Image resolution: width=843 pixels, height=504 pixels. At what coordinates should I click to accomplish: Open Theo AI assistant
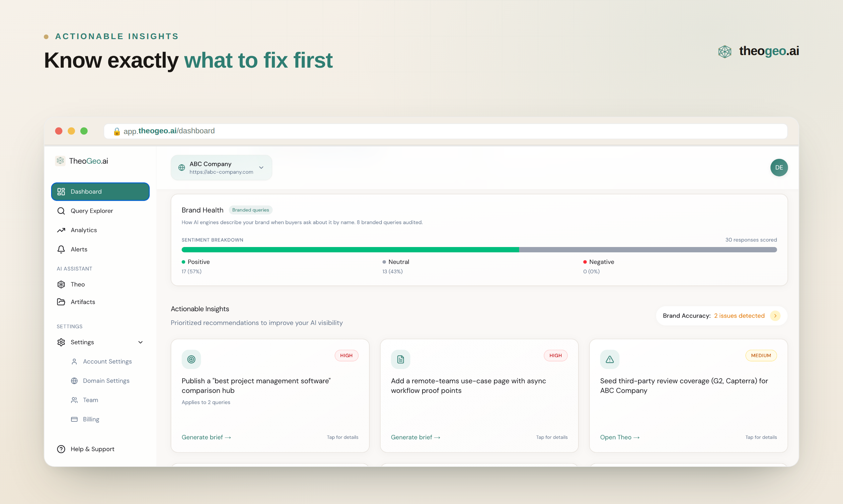click(100, 284)
